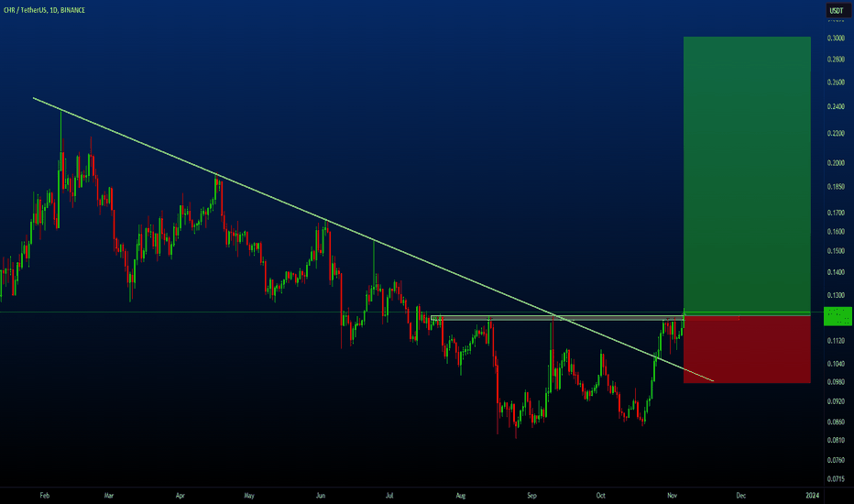Click the 0.2800 price axis label
The image size is (854, 504).
pos(836,60)
